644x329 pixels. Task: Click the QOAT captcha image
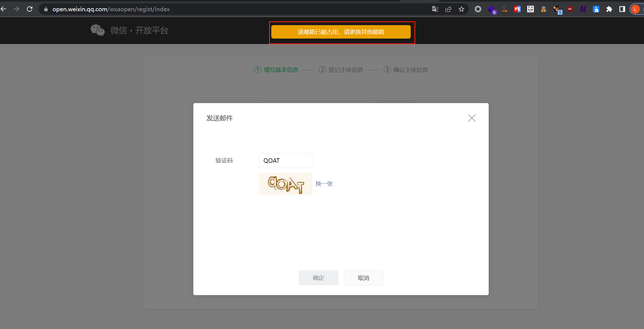(285, 184)
